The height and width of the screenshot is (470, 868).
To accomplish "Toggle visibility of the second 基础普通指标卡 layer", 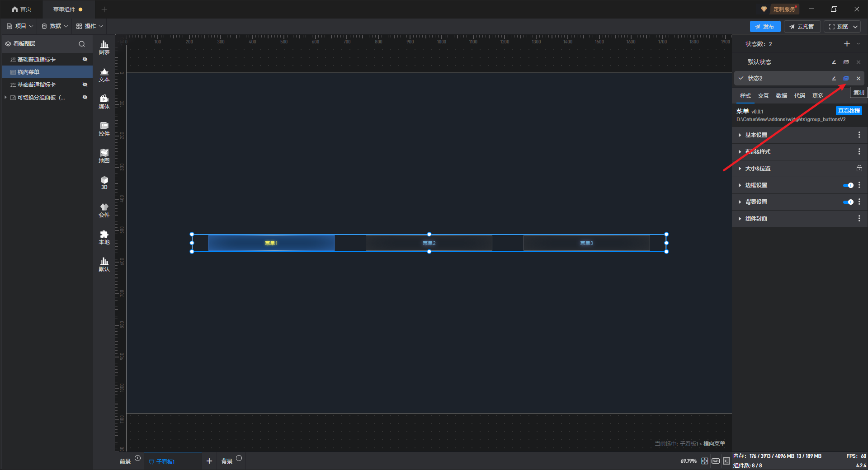I will click(85, 85).
